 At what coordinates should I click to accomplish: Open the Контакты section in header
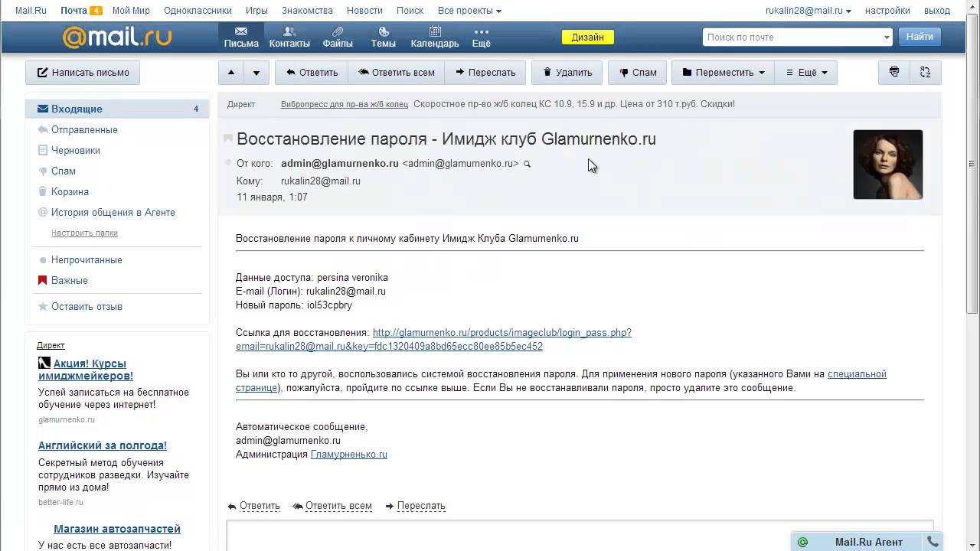(x=289, y=37)
